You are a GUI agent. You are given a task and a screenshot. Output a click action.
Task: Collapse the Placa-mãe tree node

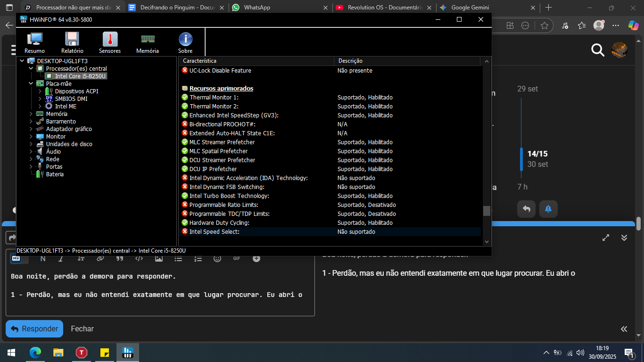[x=31, y=84]
